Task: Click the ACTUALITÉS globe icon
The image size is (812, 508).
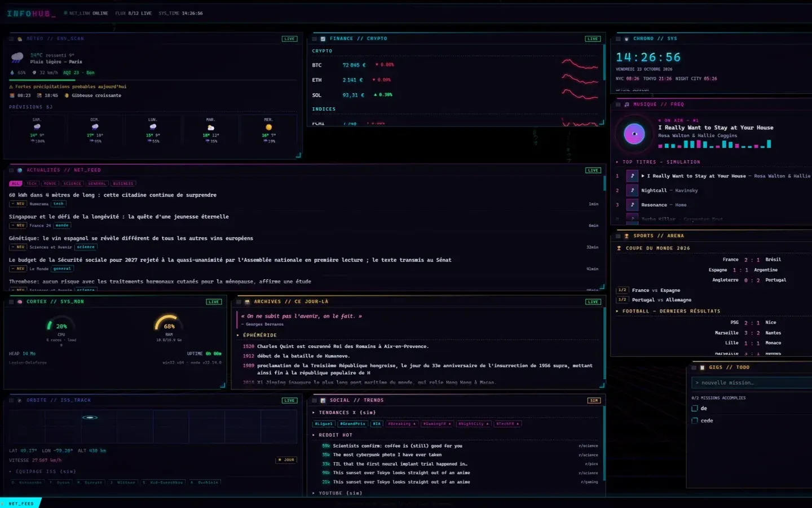Action: (20, 170)
